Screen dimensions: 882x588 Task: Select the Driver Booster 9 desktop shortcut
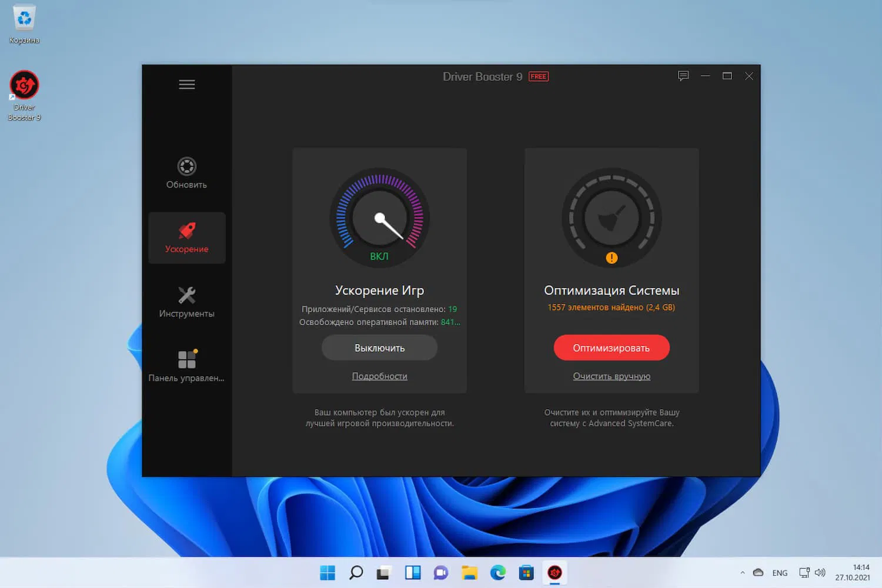click(24, 96)
